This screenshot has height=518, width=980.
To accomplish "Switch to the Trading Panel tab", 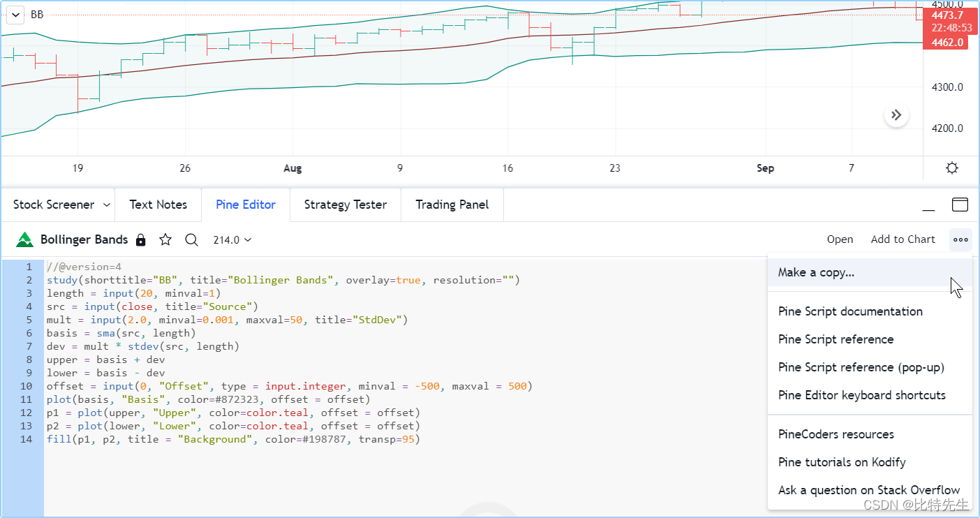I will [452, 205].
